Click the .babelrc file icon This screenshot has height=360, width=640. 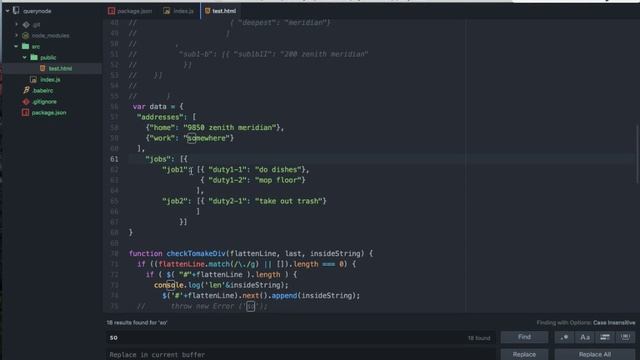pos(27,90)
